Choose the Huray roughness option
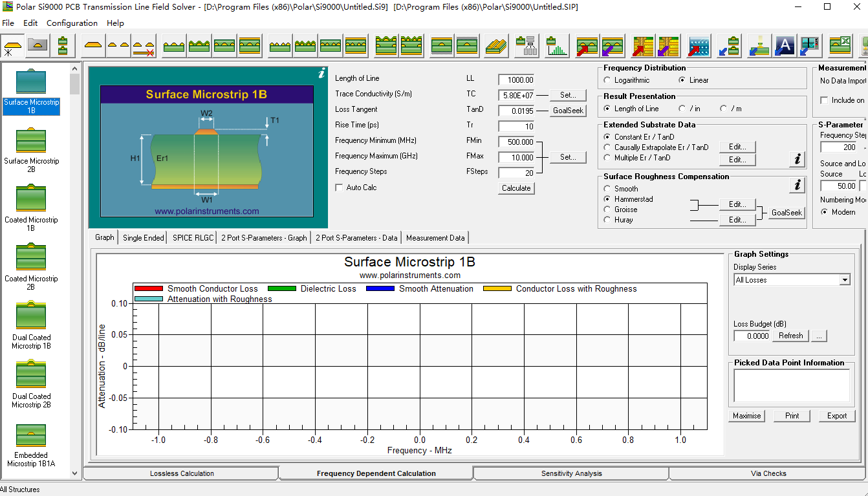Image resolution: width=868 pixels, height=496 pixels. point(607,220)
